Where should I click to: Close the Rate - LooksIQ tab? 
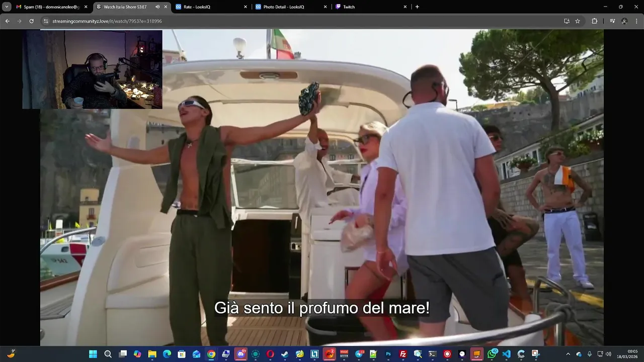(x=246, y=7)
